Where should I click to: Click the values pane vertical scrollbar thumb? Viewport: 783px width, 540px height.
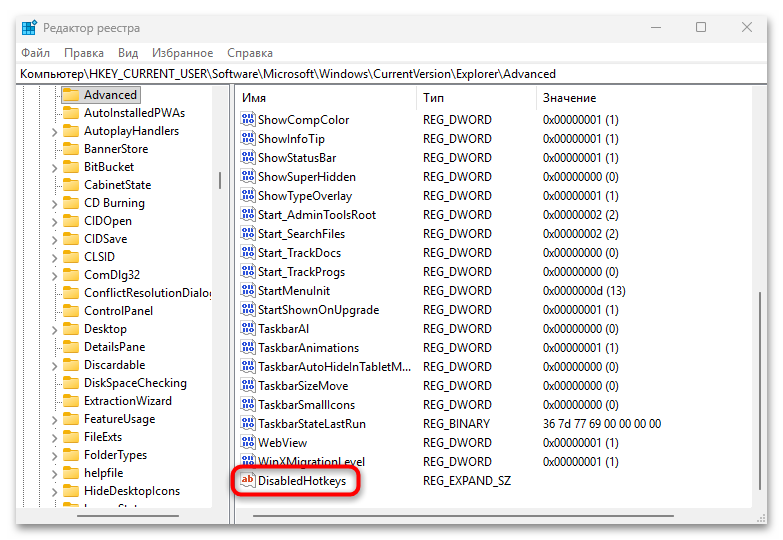click(x=760, y=391)
